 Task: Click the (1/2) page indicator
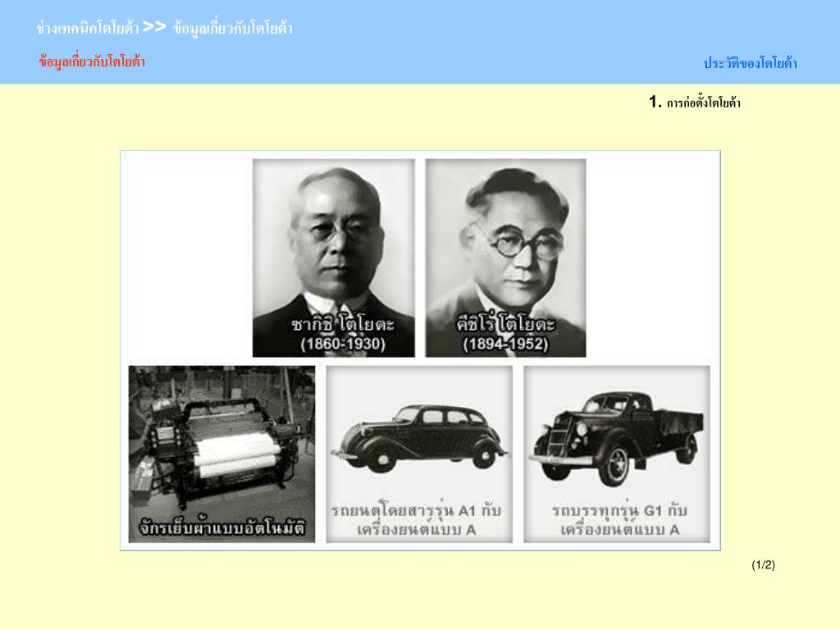[764, 564]
